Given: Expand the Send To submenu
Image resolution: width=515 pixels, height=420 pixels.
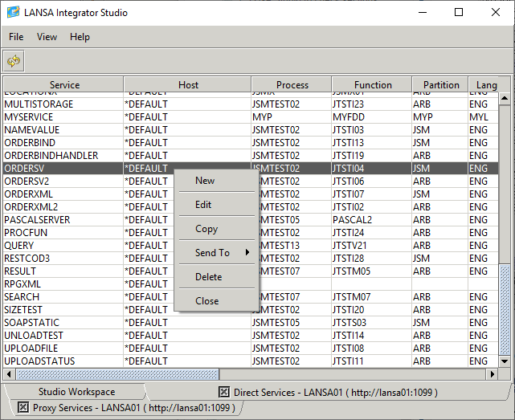Looking at the screenshot, I should click(213, 253).
